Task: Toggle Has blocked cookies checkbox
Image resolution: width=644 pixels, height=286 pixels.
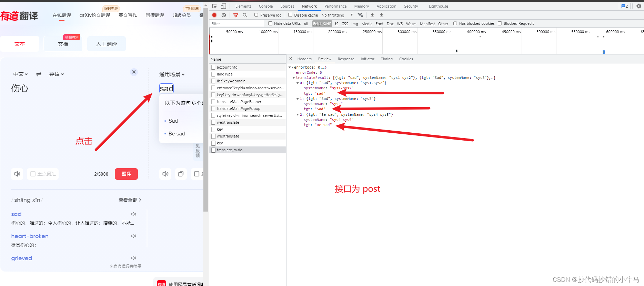Action: (455, 23)
